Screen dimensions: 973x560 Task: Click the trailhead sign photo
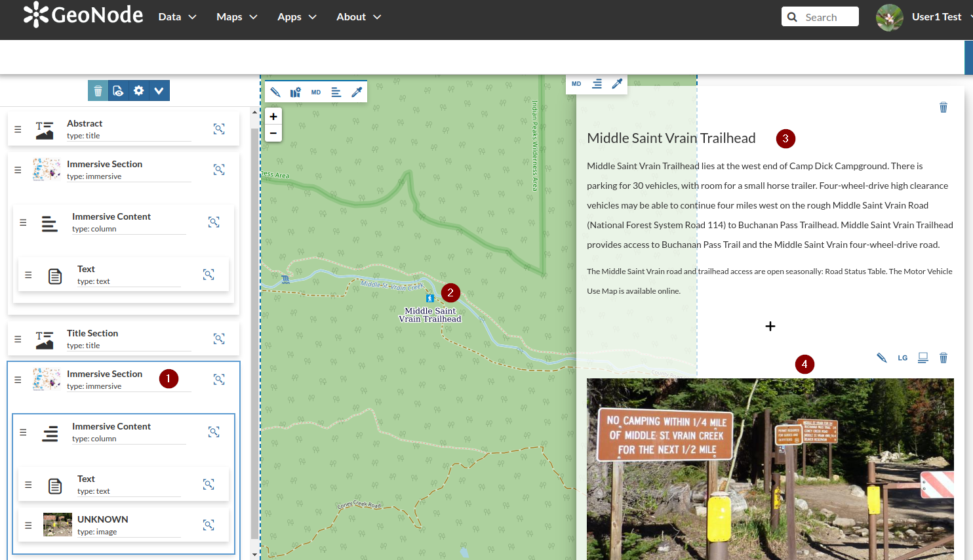click(x=770, y=469)
